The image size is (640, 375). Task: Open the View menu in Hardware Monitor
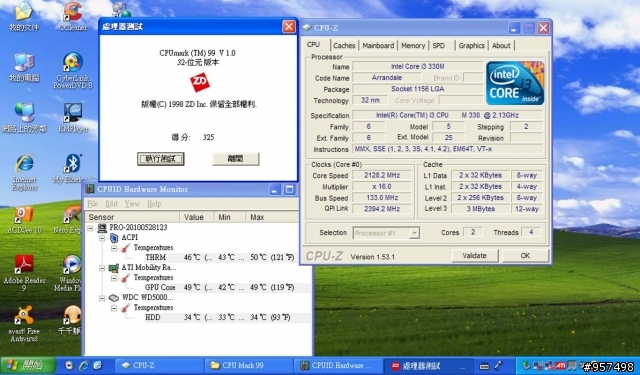point(132,204)
